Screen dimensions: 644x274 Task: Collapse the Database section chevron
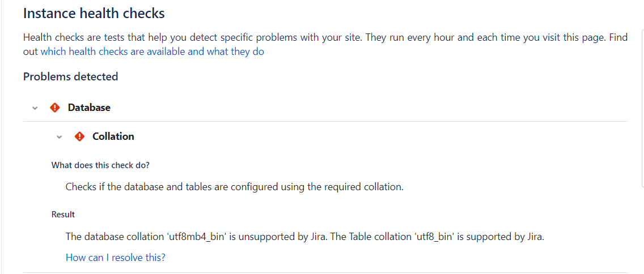pos(35,108)
